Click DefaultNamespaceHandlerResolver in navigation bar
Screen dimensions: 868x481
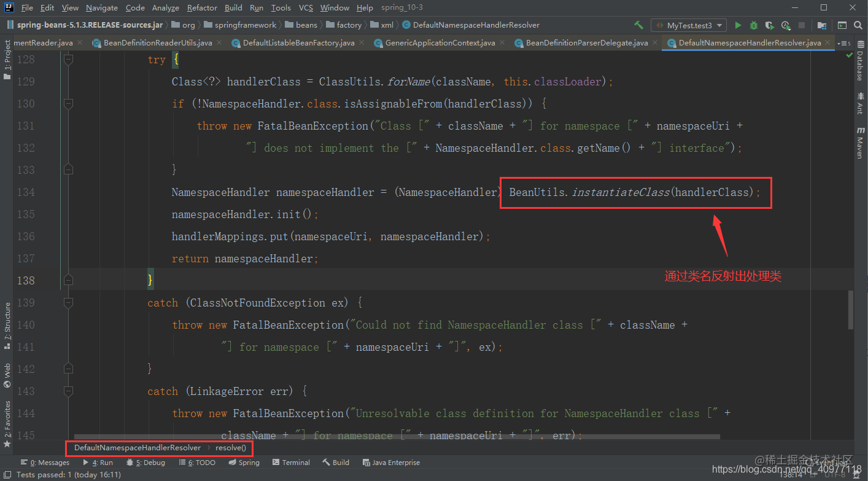click(x=471, y=25)
